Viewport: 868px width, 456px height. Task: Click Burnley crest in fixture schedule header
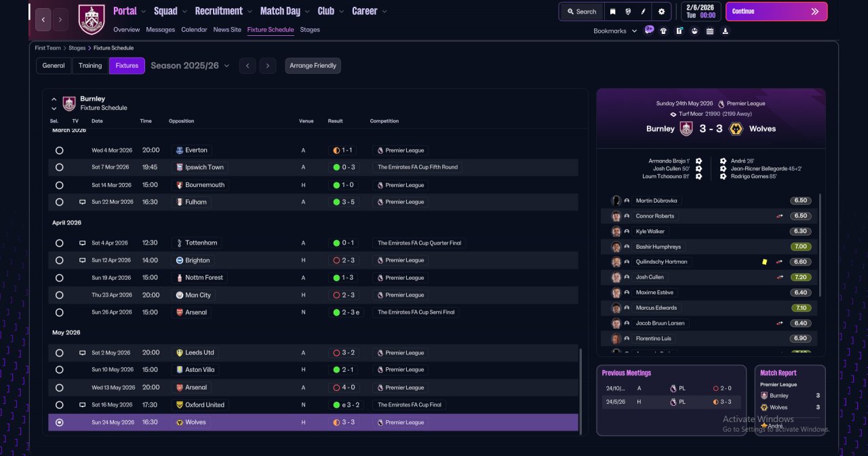coord(69,104)
